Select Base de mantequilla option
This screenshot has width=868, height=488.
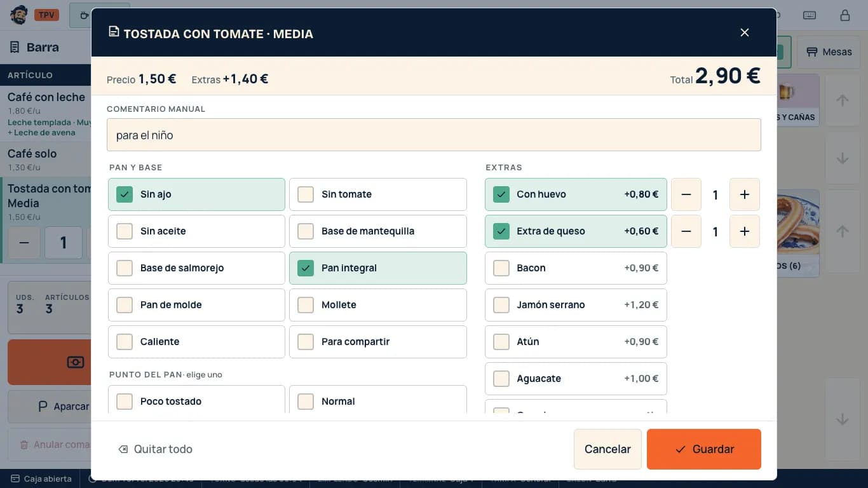pyautogui.click(x=378, y=231)
